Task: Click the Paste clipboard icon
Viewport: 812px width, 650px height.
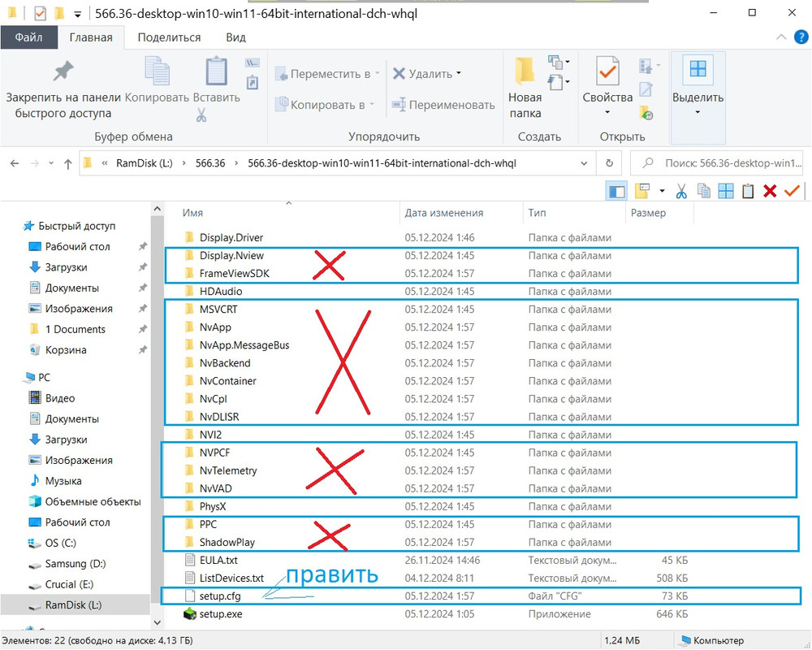Action: click(x=217, y=71)
